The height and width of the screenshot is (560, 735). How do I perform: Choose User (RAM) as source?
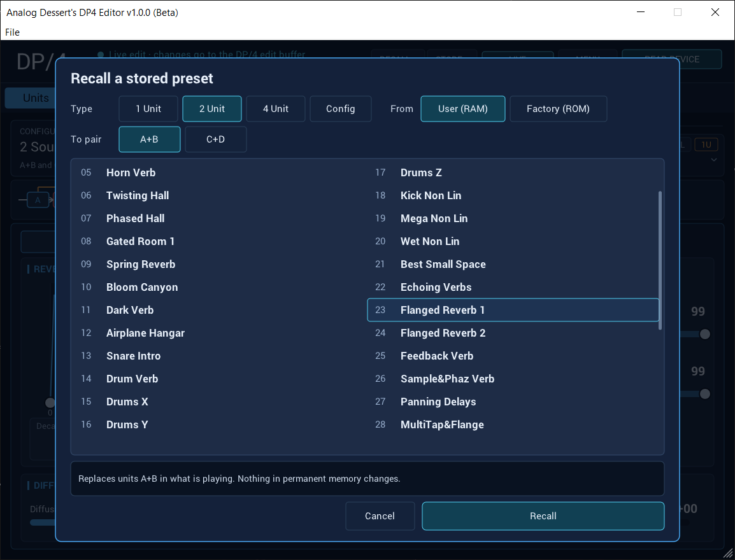[x=462, y=109]
